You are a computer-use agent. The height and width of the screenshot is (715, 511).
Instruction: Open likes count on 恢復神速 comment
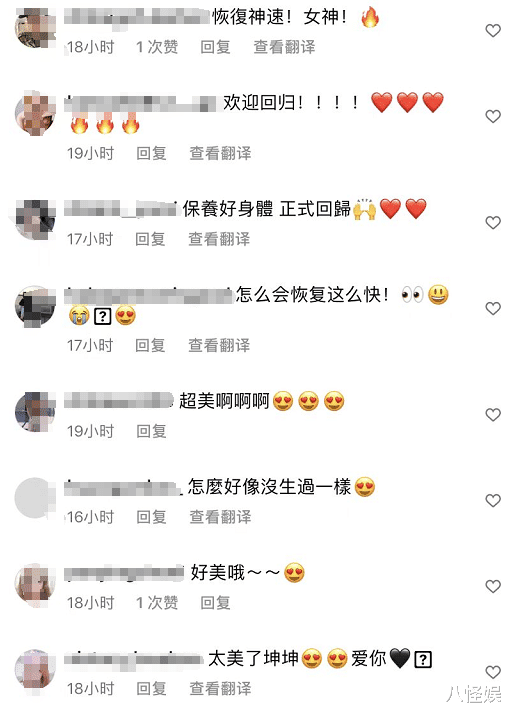(x=157, y=47)
